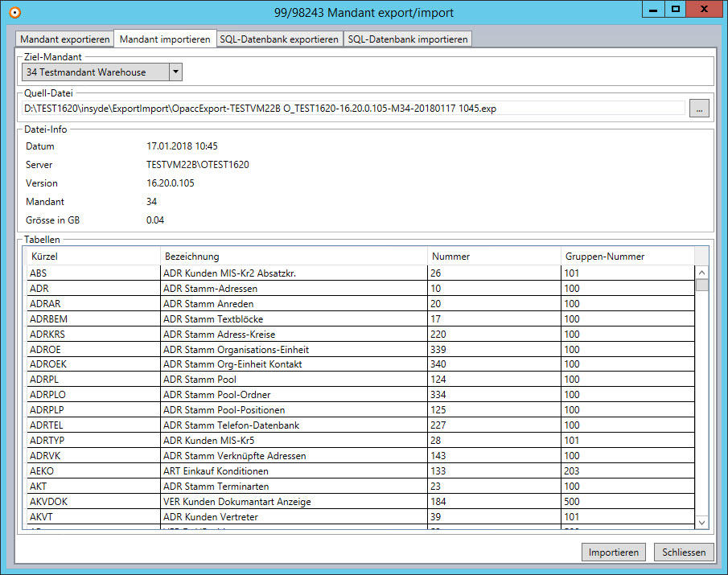Select ADRPLP table row
728x575 pixels.
pos(360,410)
